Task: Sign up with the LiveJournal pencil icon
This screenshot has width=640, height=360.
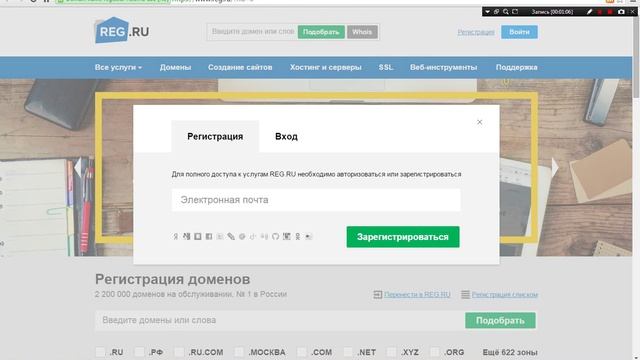Action: click(231, 236)
